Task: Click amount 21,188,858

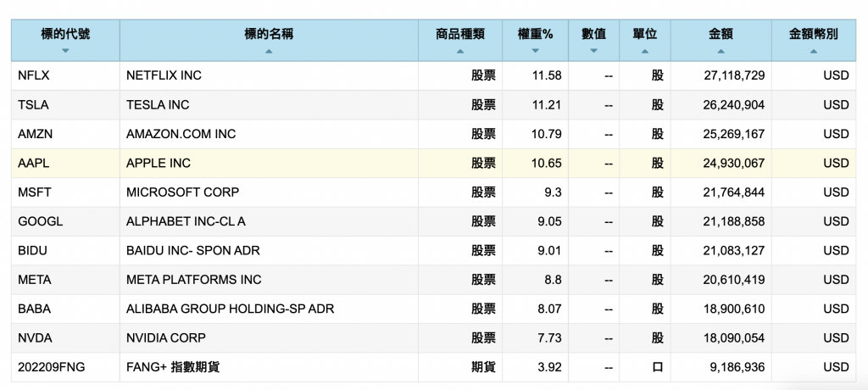Action: [735, 221]
